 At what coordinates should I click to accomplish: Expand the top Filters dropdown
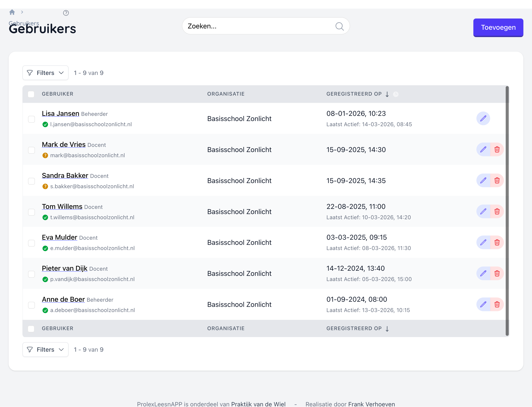[x=45, y=73]
